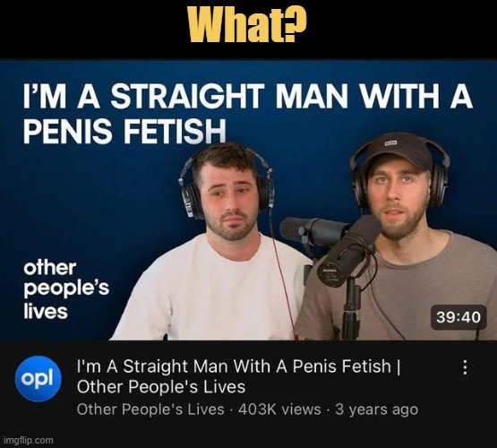The image size is (497, 448).
Task: Click the black cap logo patch
Action: [390, 143]
